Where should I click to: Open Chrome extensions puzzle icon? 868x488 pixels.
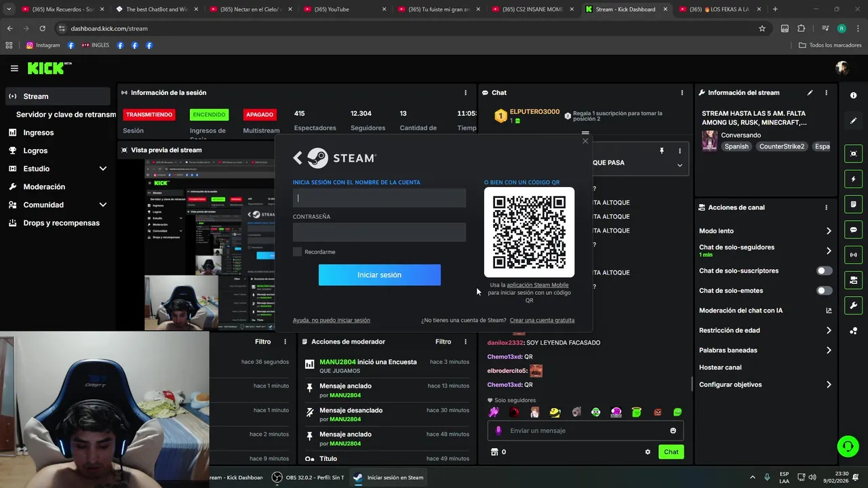pos(801,28)
